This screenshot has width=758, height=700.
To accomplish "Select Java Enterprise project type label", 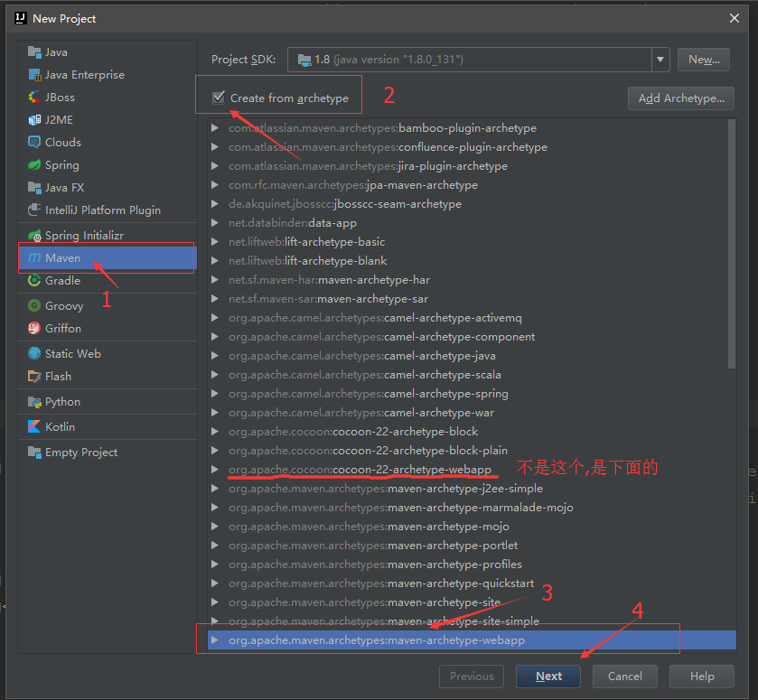I will coord(85,75).
